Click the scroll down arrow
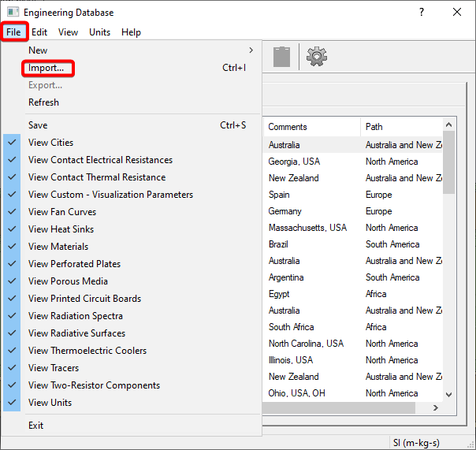The image size is (476, 450). pyautogui.click(x=448, y=395)
